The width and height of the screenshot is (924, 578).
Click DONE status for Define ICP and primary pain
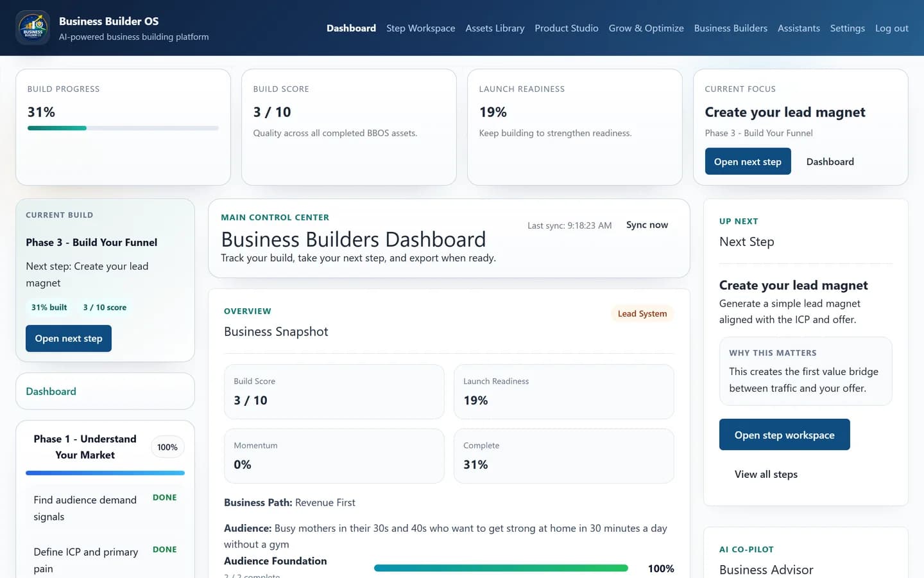[x=164, y=550]
